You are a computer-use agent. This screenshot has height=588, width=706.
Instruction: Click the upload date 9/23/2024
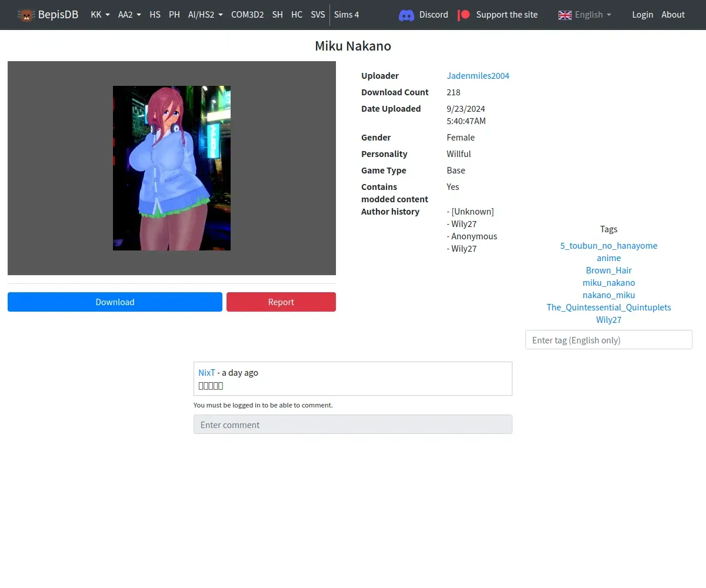(466, 109)
